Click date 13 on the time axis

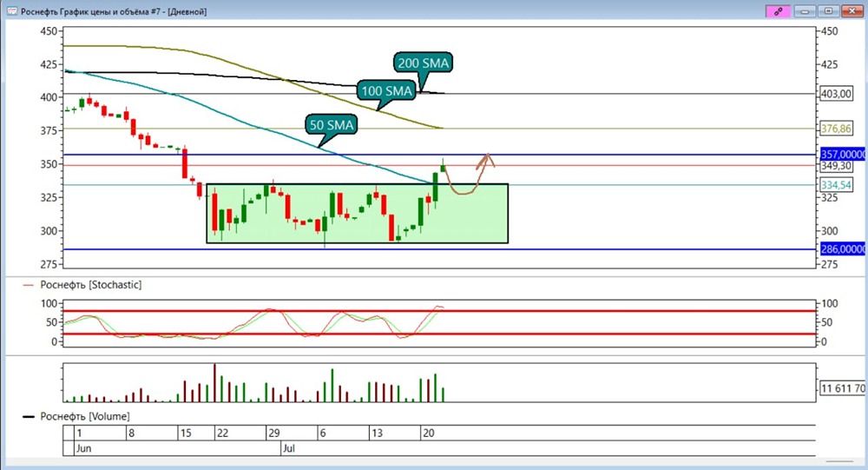(x=377, y=433)
